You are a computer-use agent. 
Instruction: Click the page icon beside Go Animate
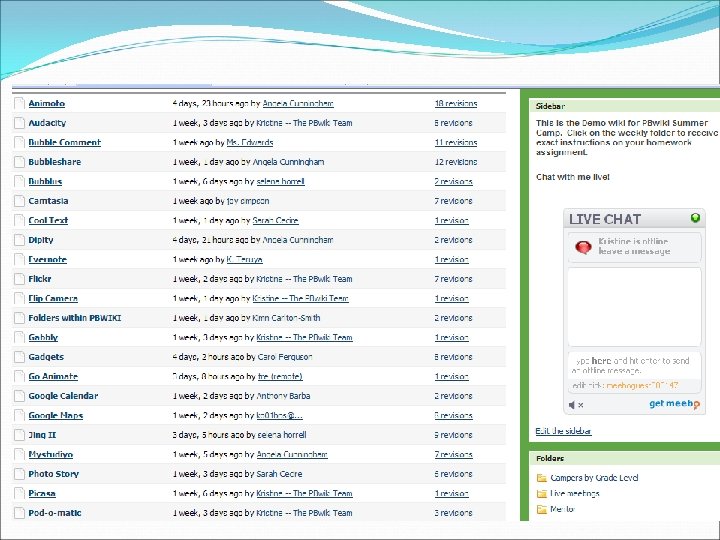19,377
